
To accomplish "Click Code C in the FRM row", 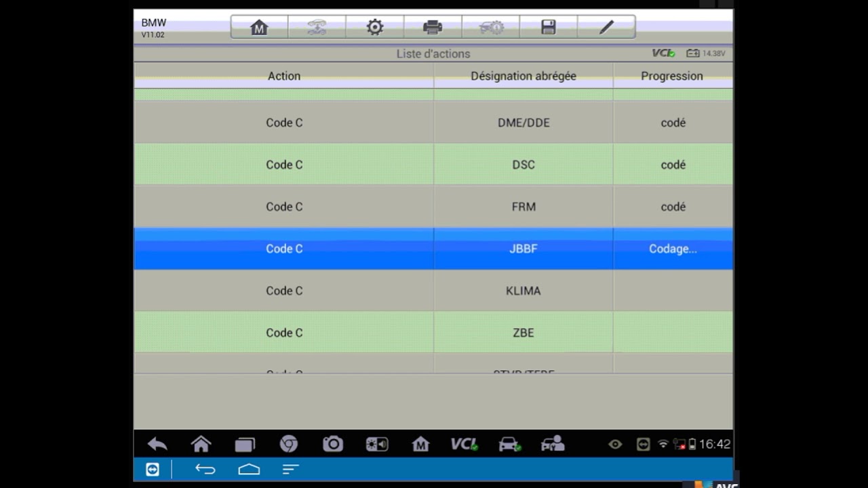I will click(284, 207).
